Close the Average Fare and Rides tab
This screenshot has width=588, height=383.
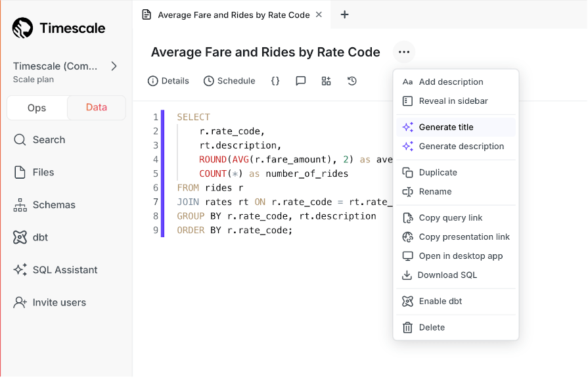point(319,14)
